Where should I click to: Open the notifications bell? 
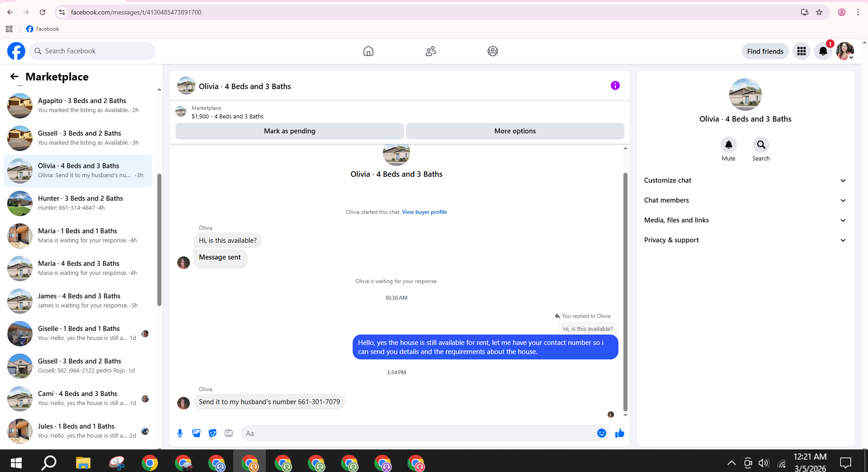[x=823, y=51]
